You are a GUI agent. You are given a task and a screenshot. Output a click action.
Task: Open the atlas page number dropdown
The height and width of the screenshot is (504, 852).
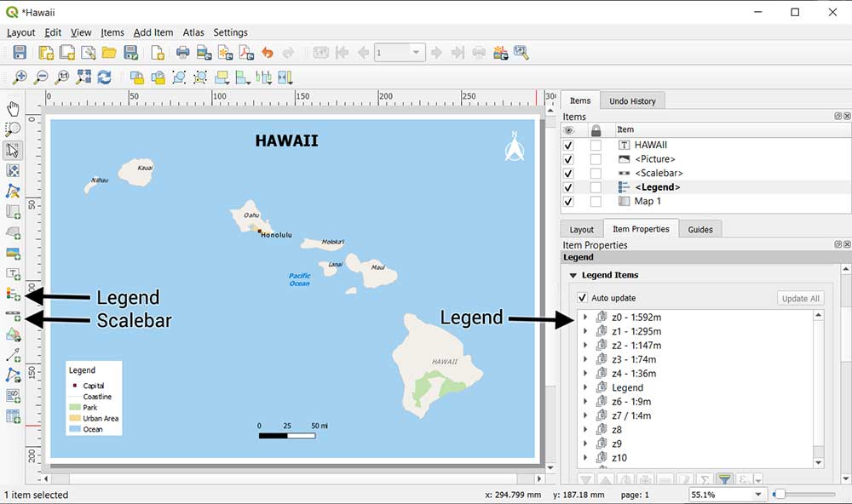click(x=417, y=53)
